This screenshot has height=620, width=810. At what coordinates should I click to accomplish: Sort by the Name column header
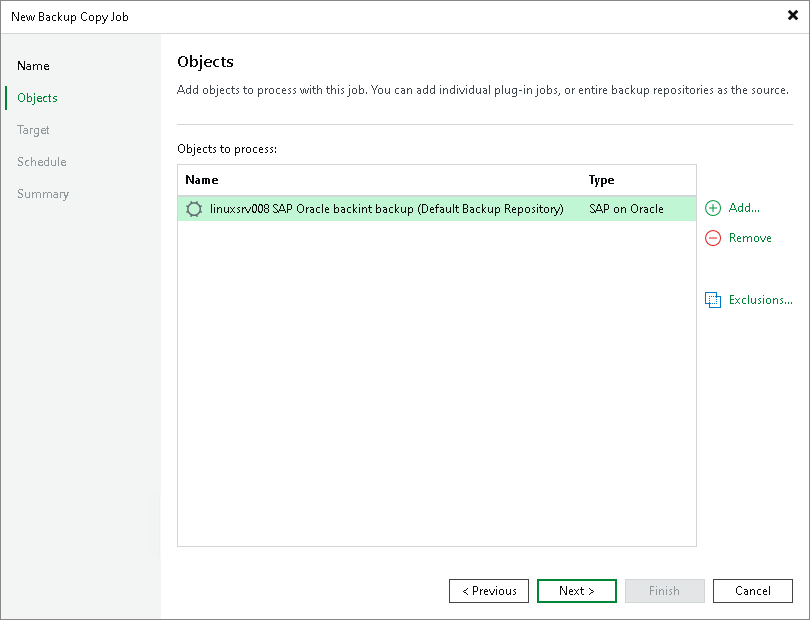(x=202, y=180)
